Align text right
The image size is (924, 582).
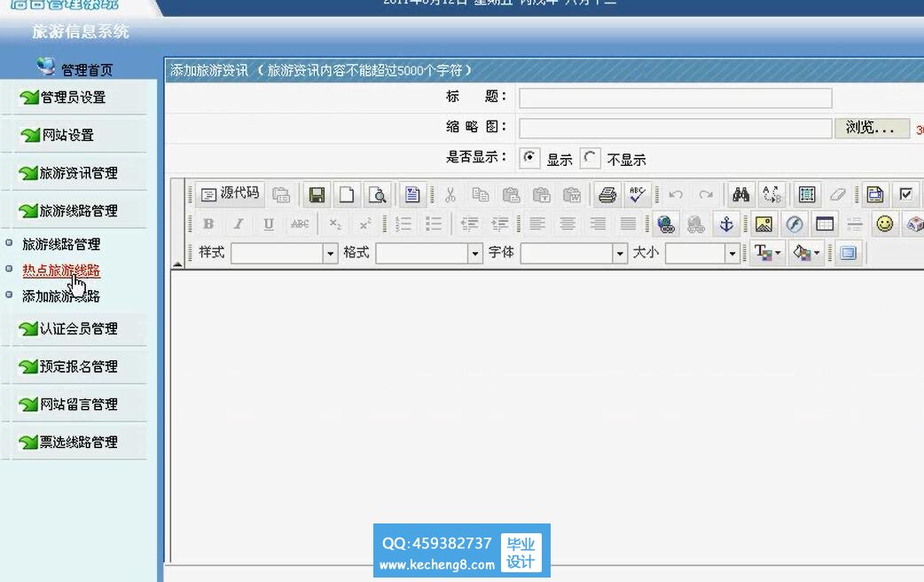point(598,224)
